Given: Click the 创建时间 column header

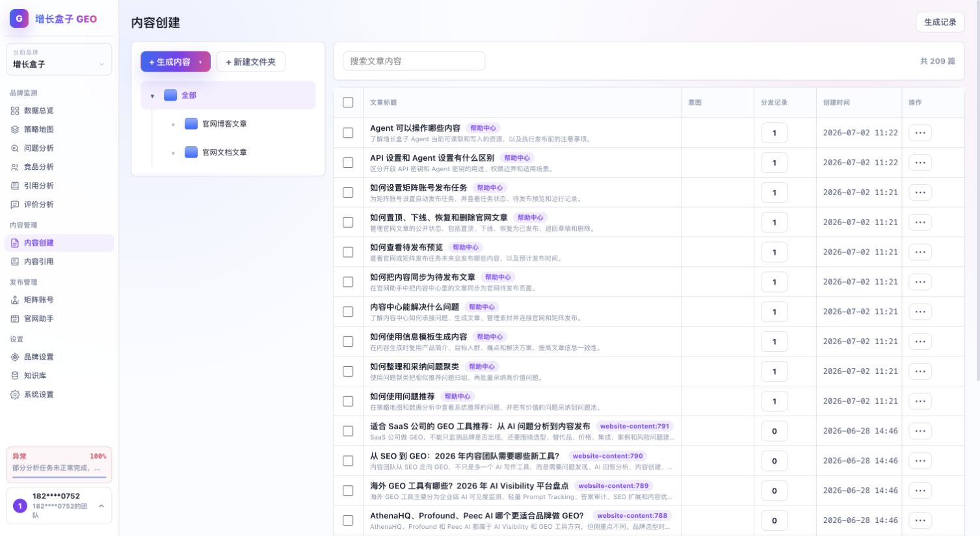Looking at the screenshot, I should 836,103.
